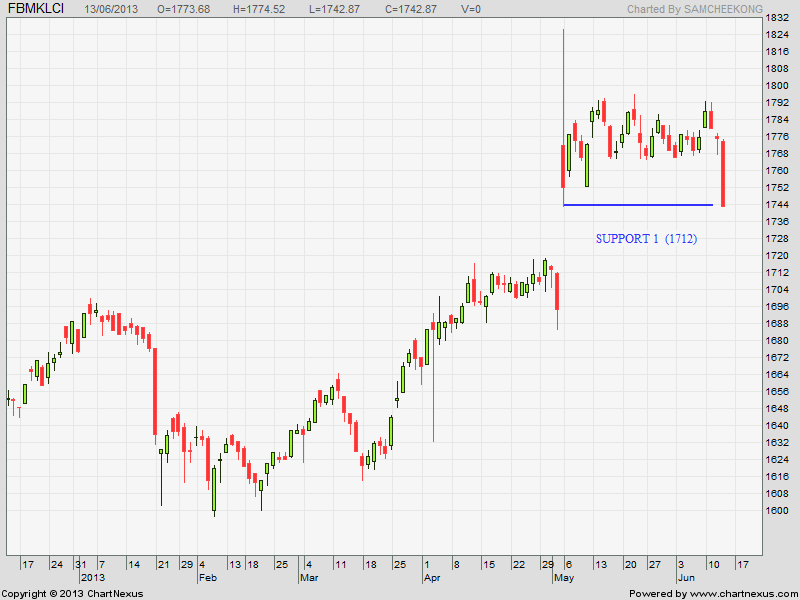Click the last red candlestick in June

(x=723, y=173)
